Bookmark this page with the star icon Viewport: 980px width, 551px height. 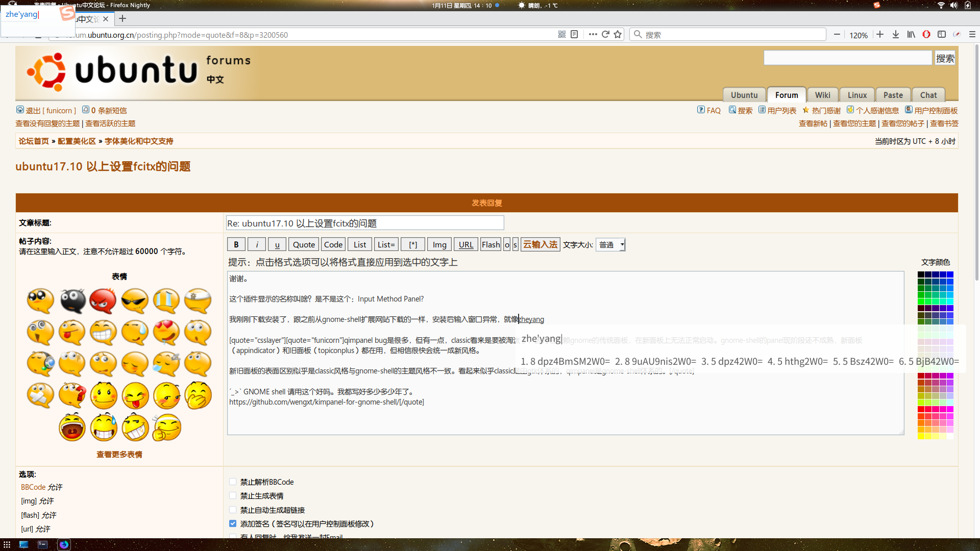618,34
